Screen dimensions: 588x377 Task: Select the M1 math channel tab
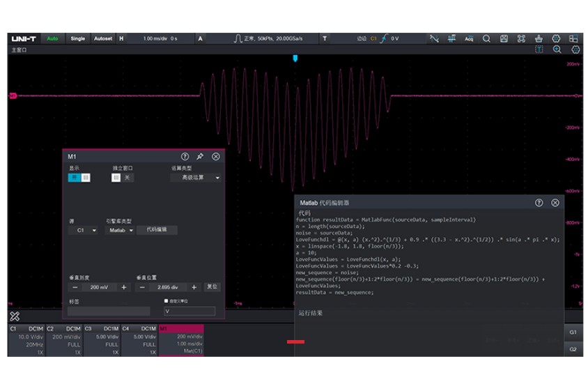[181, 339]
